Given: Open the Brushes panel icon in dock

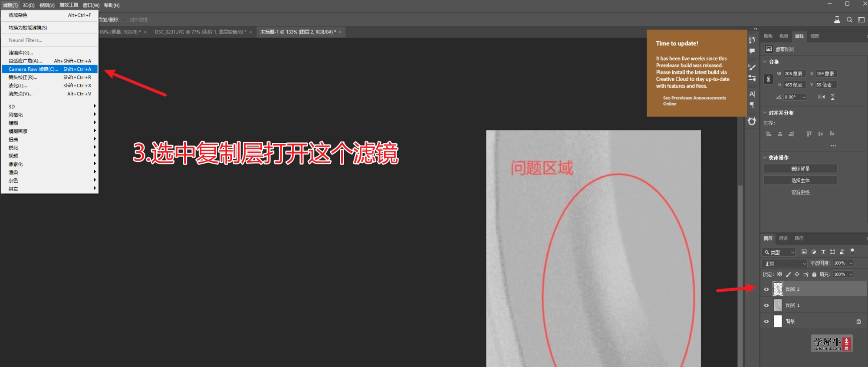Looking at the screenshot, I should [x=752, y=67].
